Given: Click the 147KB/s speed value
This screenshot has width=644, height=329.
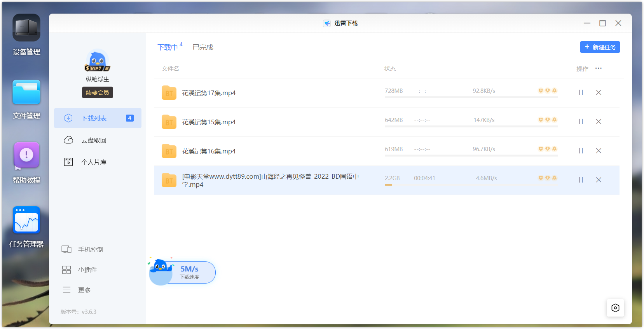Looking at the screenshot, I should pos(484,120).
